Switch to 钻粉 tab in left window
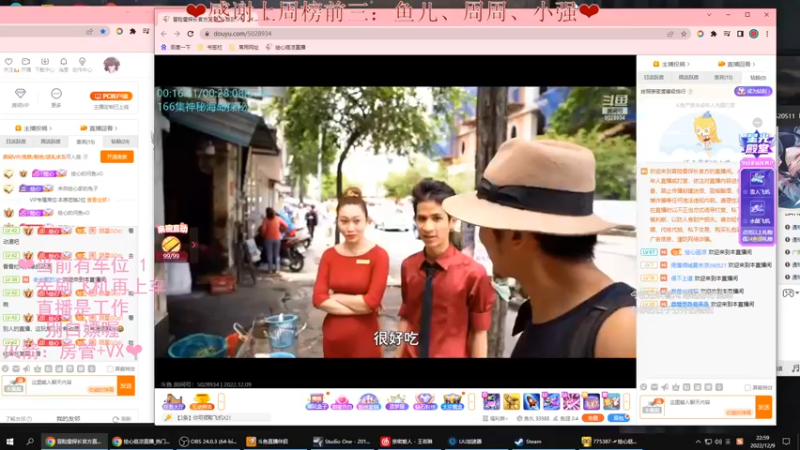The image size is (800, 450). click(x=120, y=141)
